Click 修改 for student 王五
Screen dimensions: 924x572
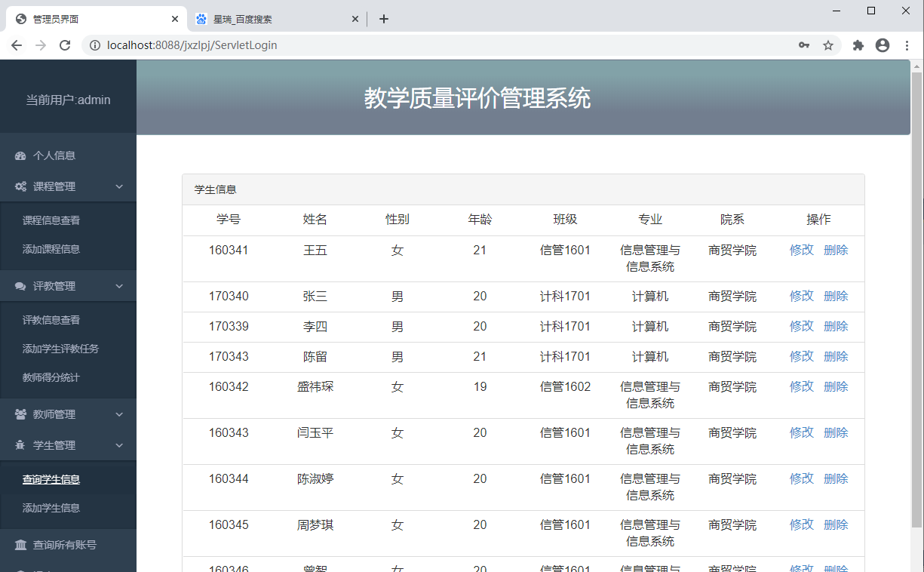802,250
